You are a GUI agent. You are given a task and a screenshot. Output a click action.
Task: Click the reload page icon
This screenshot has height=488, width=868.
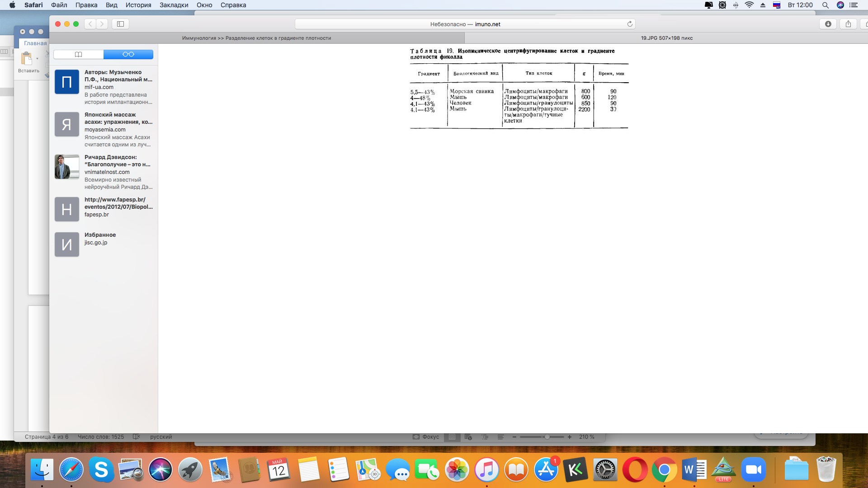(629, 24)
